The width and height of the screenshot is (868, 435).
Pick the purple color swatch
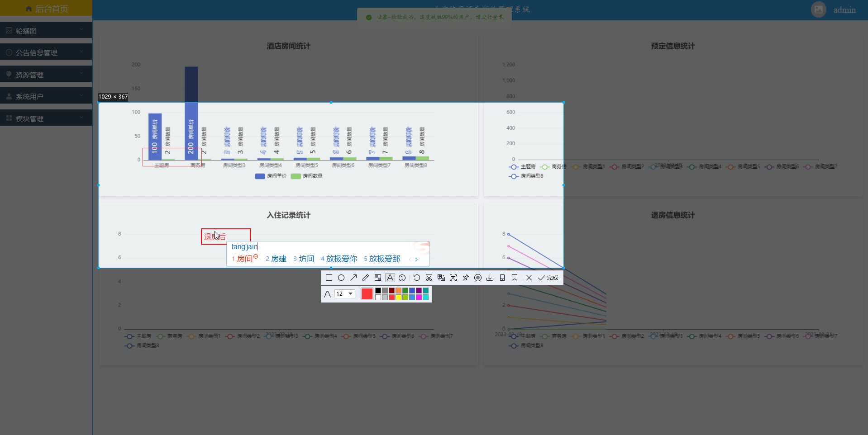click(x=419, y=291)
